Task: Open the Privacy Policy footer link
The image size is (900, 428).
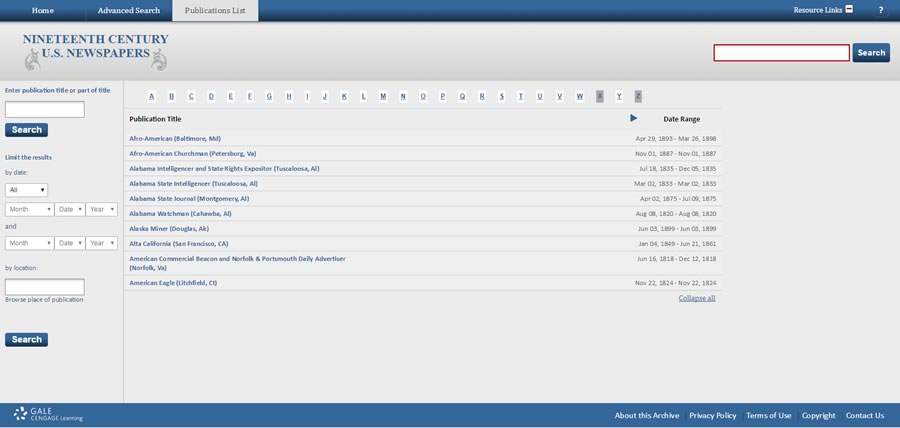Action: 713,415
